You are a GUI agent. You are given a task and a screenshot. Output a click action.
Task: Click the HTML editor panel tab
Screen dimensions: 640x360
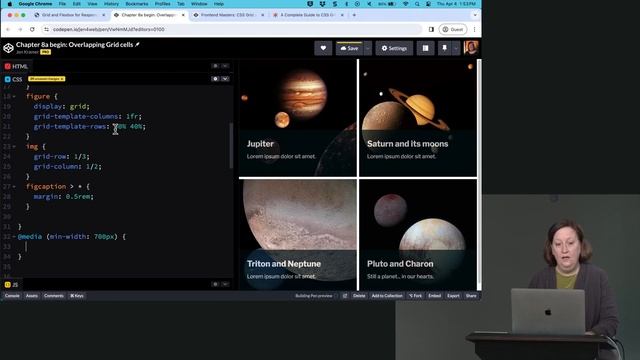pyautogui.click(x=16, y=66)
